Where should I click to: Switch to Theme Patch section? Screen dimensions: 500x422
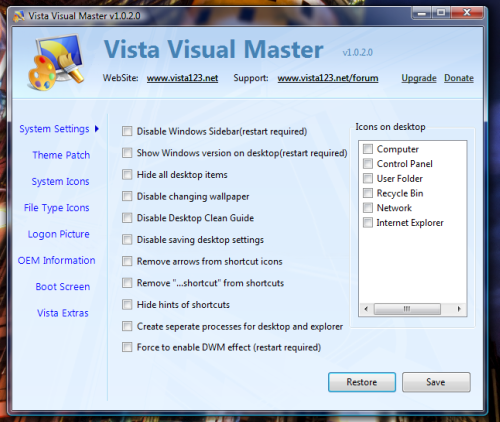(61, 155)
